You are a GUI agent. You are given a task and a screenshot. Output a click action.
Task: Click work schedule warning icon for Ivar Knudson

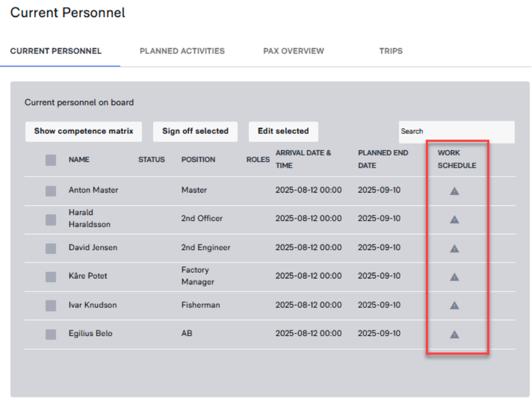(x=454, y=306)
